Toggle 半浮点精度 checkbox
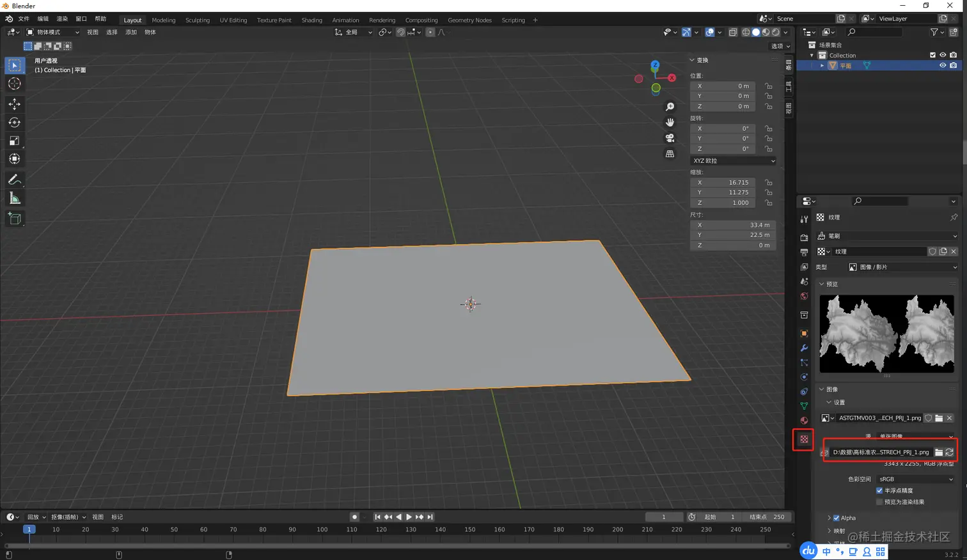The width and height of the screenshot is (967, 560). click(x=879, y=490)
